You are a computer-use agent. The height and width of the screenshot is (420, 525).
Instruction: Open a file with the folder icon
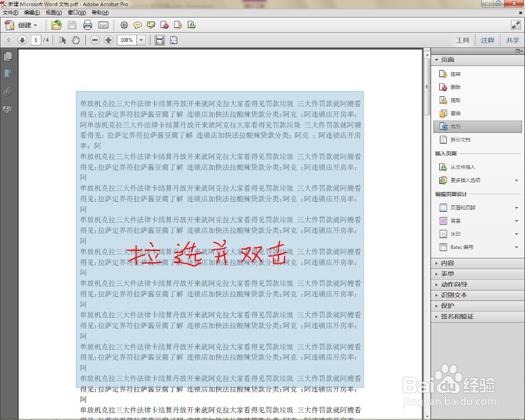[x=56, y=25]
